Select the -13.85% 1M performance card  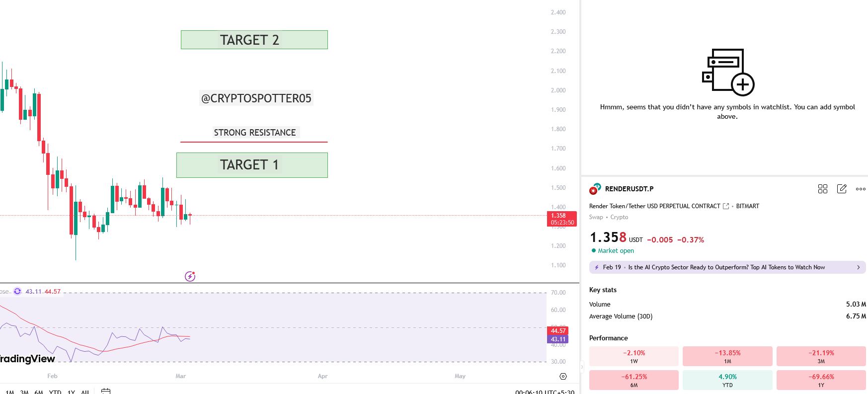(727, 356)
